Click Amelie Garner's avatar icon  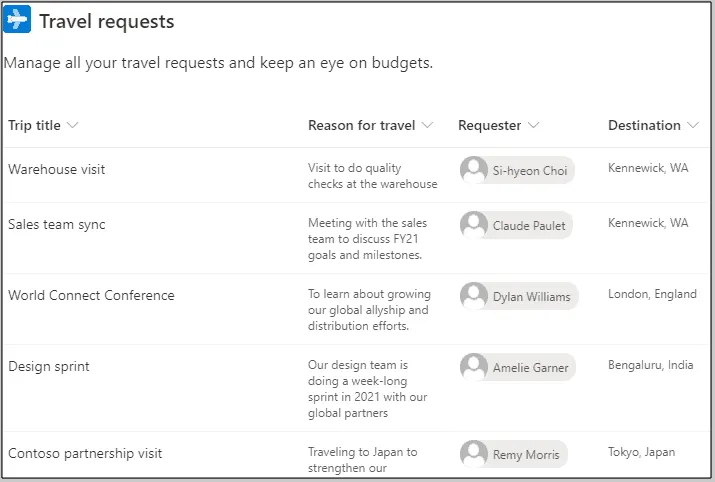pyautogui.click(x=474, y=367)
